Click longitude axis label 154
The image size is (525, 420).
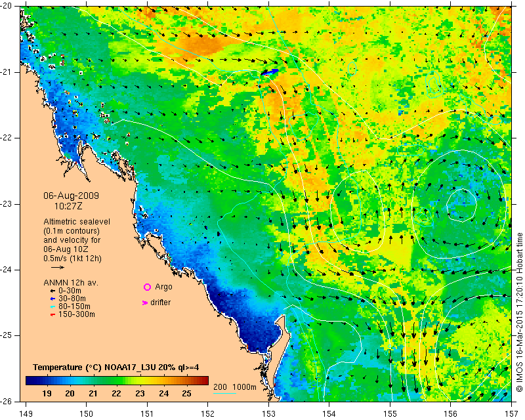tap(329, 414)
